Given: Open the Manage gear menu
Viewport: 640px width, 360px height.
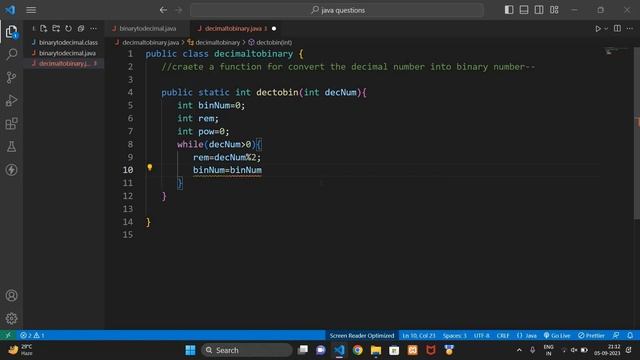Looking at the screenshot, I should pos(11,318).
